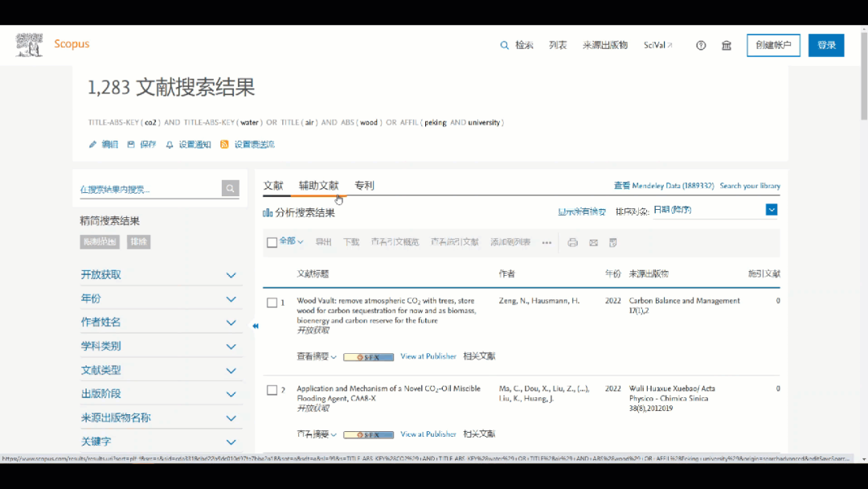Open 来源出版物 in top navigation

coord(605,45)
